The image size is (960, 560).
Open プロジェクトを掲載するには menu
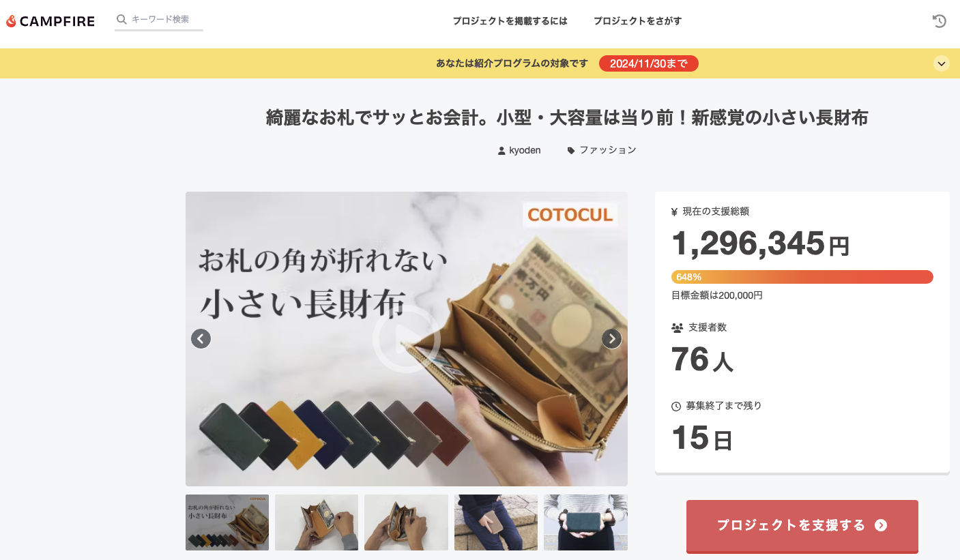pos(510,21)
